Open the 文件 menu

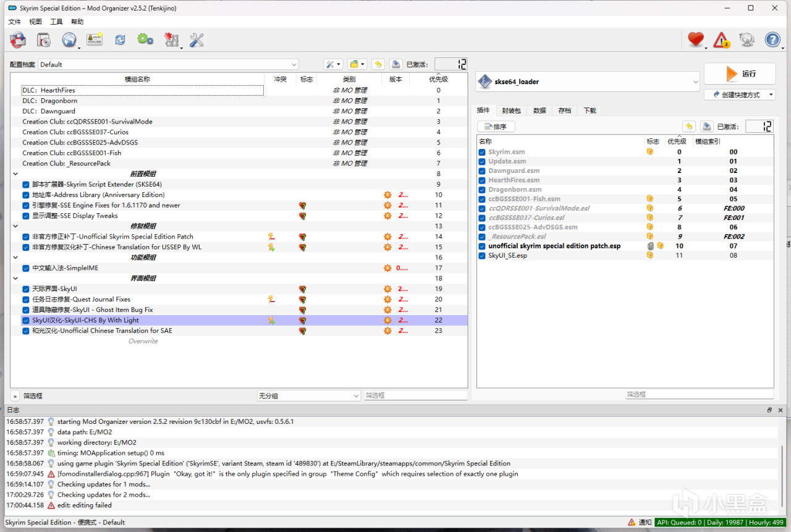point(14,22)
